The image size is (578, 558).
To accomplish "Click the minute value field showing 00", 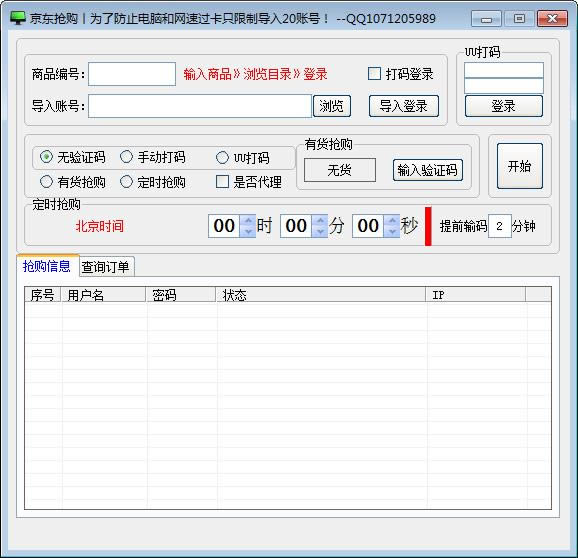I will [296, 226].
